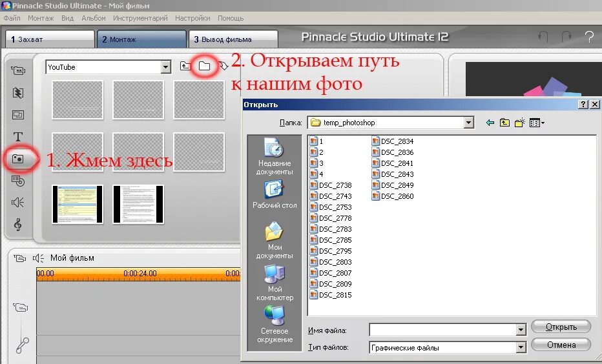Open the Монтаж menu in menu bar

click(41, 18)
